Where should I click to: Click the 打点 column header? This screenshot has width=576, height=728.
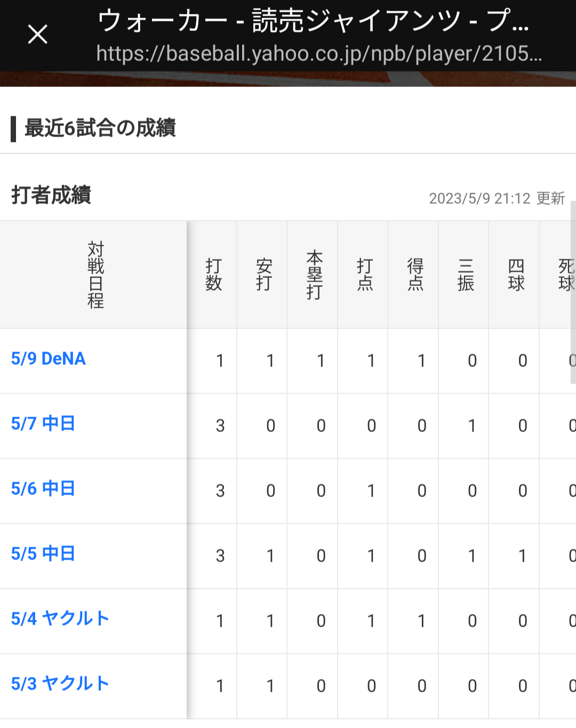(x=365, y=275)
